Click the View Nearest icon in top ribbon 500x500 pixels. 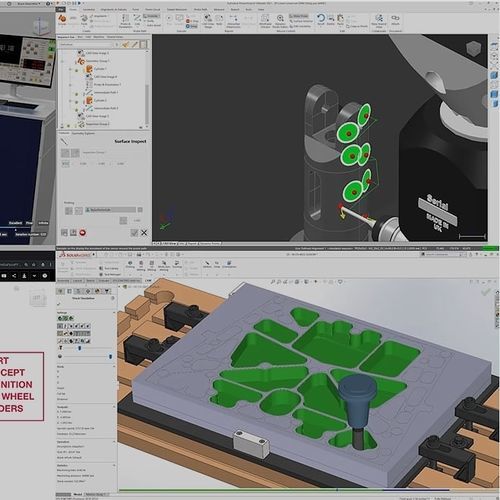(x=379, y=18)
